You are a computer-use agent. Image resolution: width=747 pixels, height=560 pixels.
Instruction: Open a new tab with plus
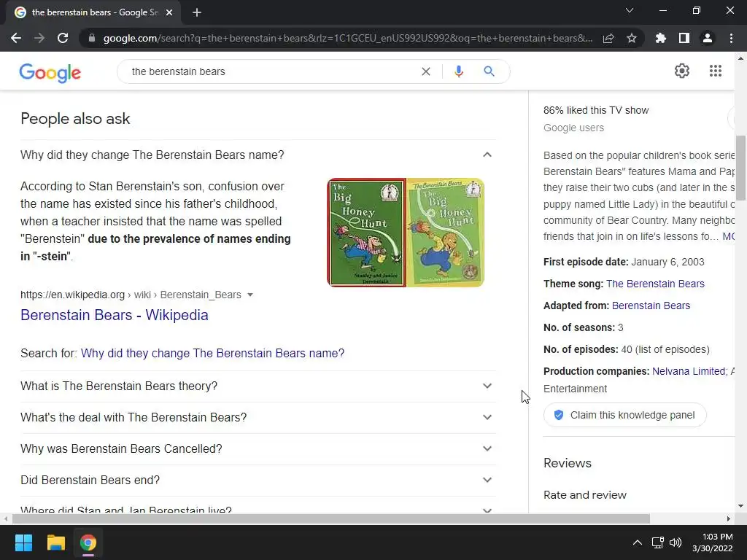(x=197, y=12)
